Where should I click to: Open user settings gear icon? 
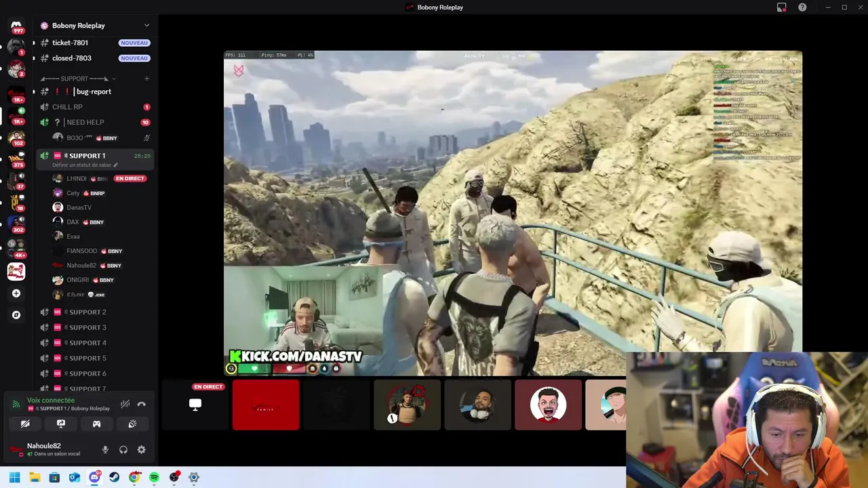[x=141, y=449]
